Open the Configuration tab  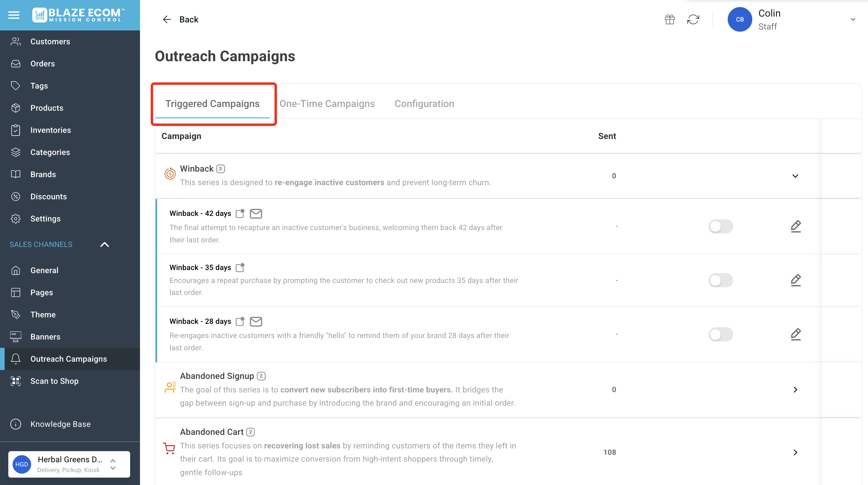[424, 104]
